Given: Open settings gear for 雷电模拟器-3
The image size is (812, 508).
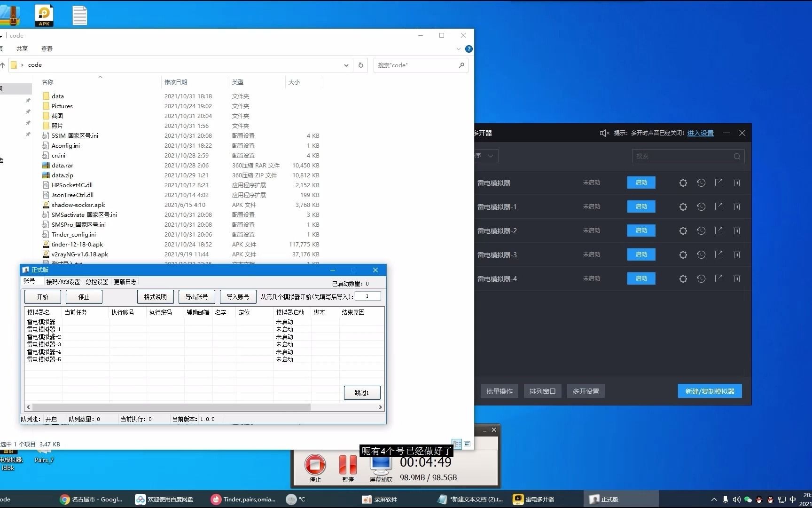Looking at the screenshot, I should point(683,254).
